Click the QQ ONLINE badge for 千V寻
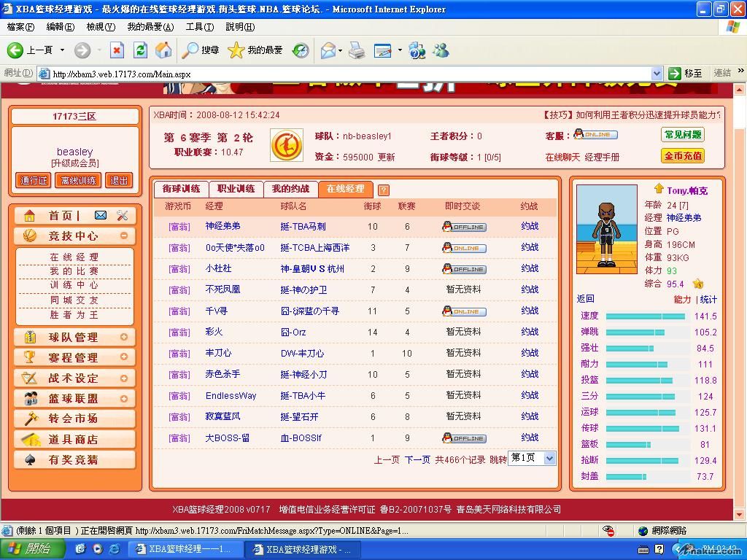747x560 pixels. coord(464,311)
